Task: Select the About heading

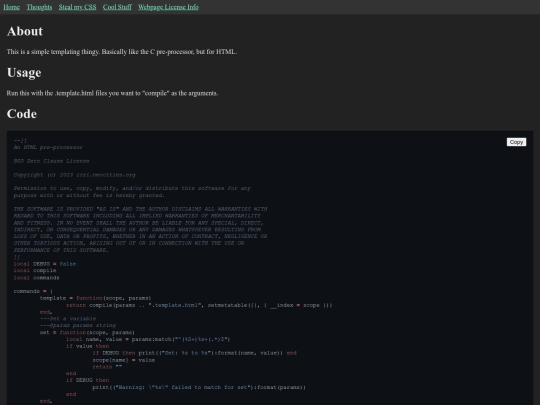Action: [x=25, y=31]
